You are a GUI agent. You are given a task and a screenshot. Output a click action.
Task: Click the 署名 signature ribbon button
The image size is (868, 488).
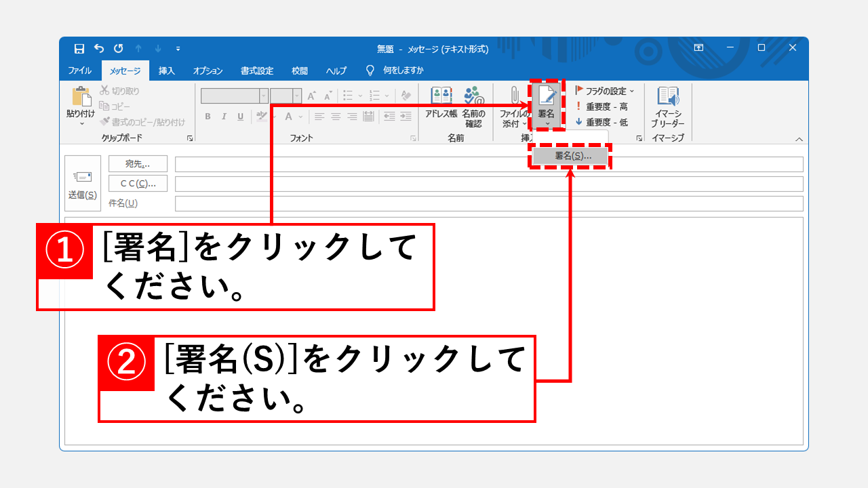[x=547, y=106]
